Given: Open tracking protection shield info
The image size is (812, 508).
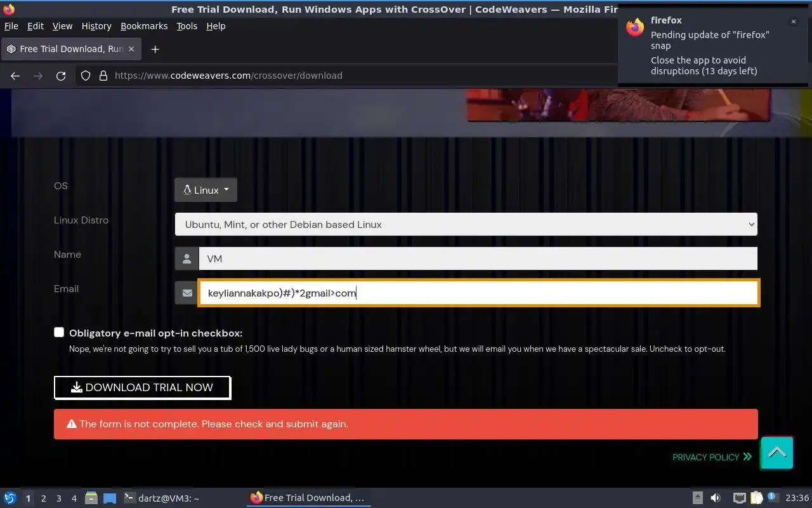Looking at the screenshot, I should click(x=86, y=76).
